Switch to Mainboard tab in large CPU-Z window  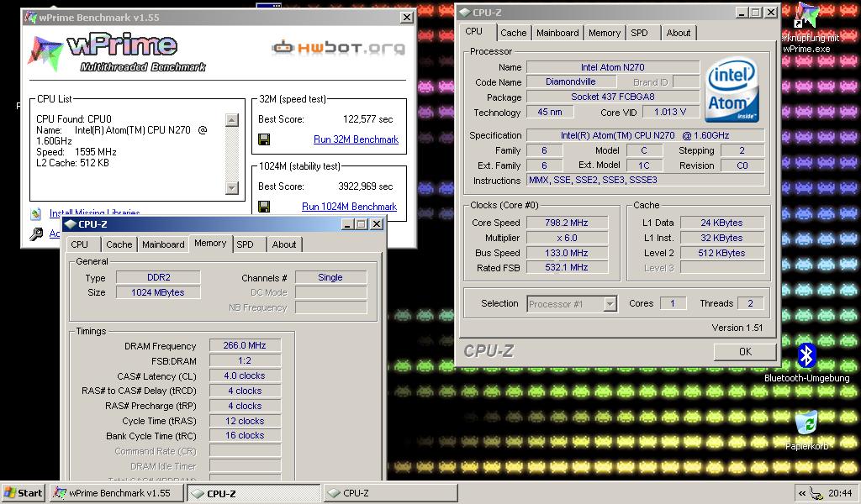(557, 33)
